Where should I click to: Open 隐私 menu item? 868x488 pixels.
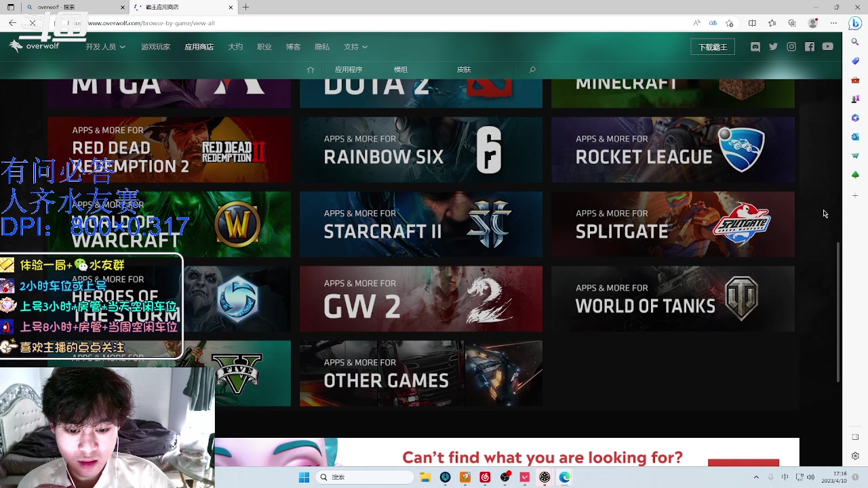coord(322,47)
